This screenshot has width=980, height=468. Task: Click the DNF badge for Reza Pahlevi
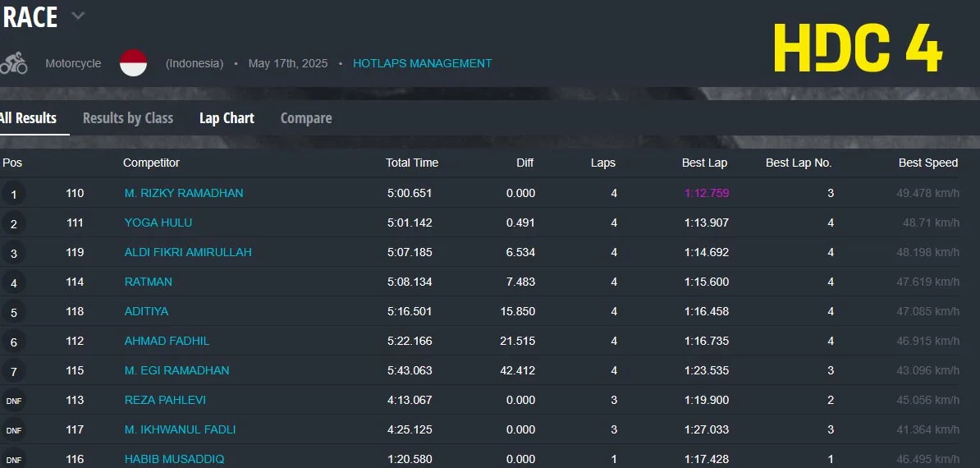13,401
